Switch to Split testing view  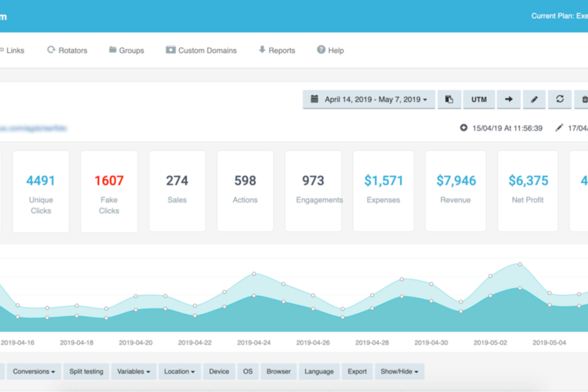pyautogui.click(x=86, y=371)
